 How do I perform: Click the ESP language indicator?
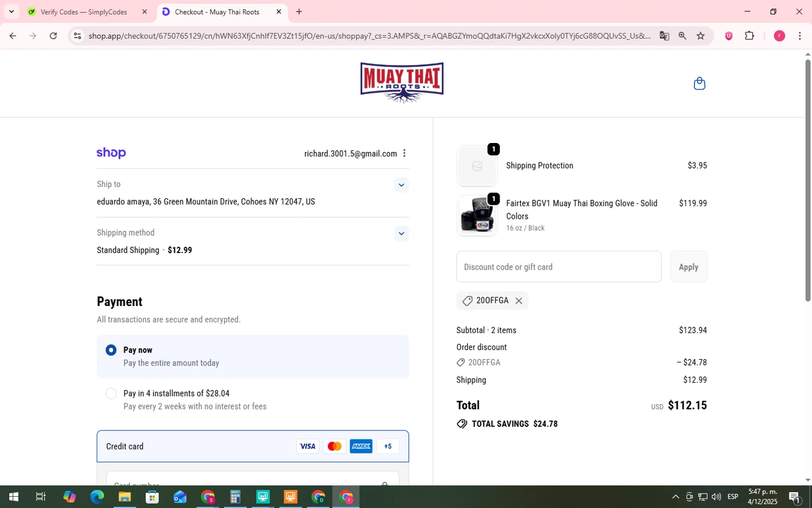[x=732, y=497]
